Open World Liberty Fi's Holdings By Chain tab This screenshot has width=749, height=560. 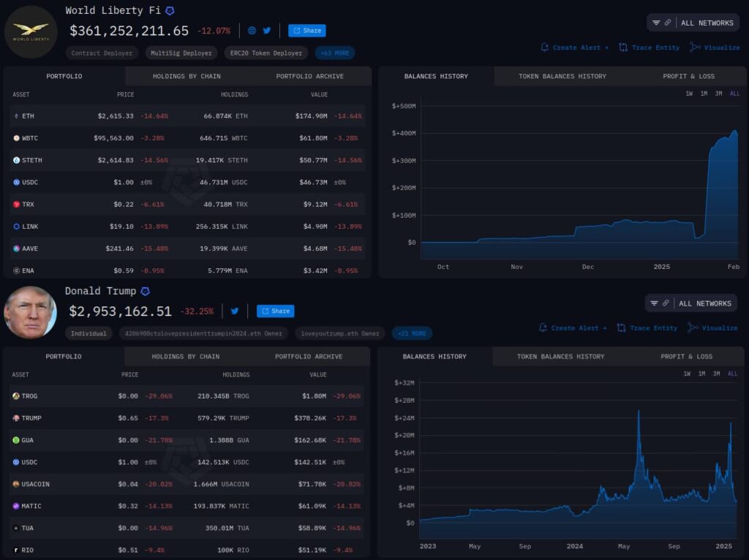click(187, 76)
